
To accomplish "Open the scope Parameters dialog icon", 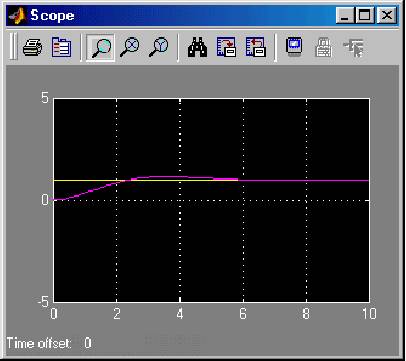I will (61, 48).
